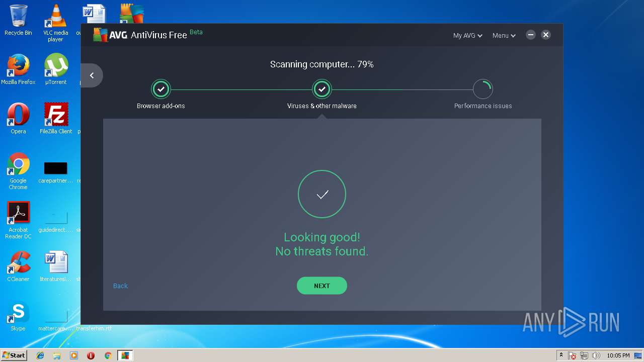Open Windows Media Player from taskbar
The image size is (644, 362).
[x=74, y=355]
